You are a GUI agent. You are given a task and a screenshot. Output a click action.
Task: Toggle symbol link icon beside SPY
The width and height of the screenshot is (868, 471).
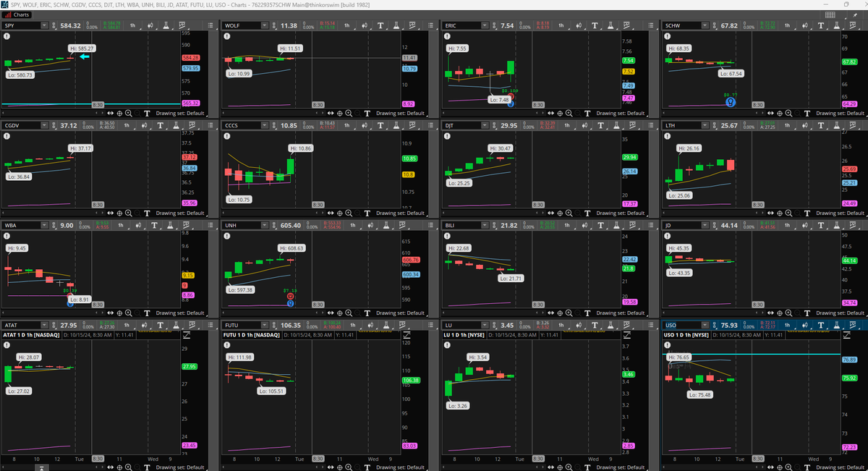(x=54, y=25)
